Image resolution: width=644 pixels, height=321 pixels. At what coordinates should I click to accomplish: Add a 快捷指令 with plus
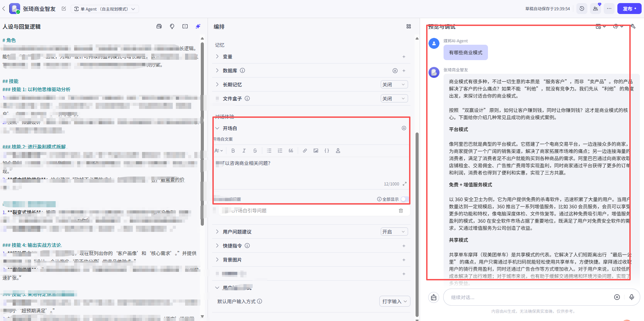(404, 246)
